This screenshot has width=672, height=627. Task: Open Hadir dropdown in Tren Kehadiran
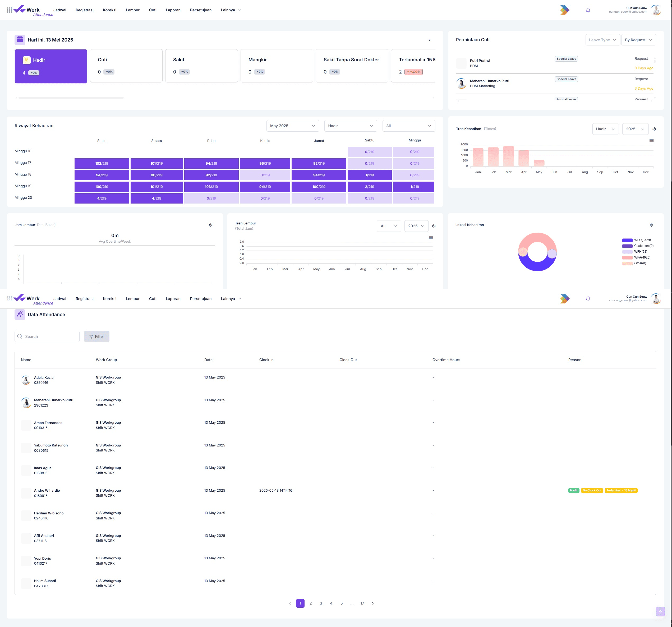pos(605,129)
